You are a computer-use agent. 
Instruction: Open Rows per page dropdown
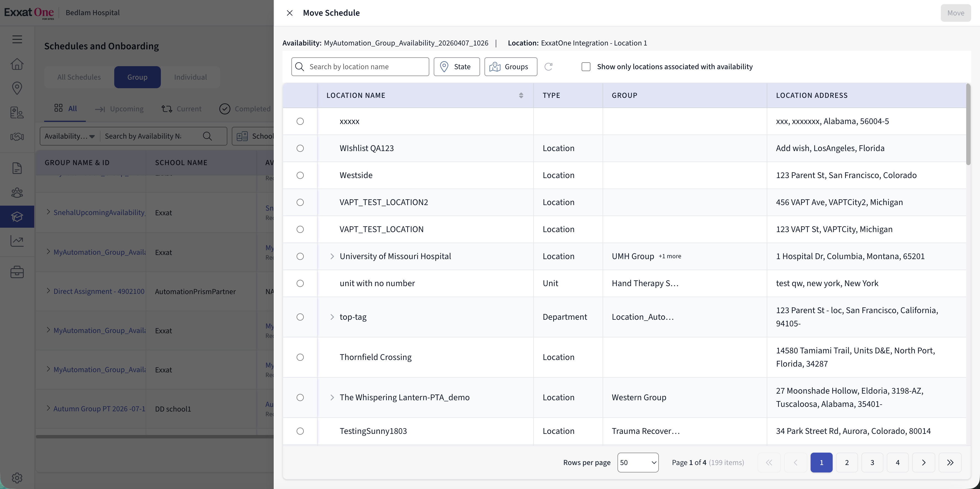(638, 463)
